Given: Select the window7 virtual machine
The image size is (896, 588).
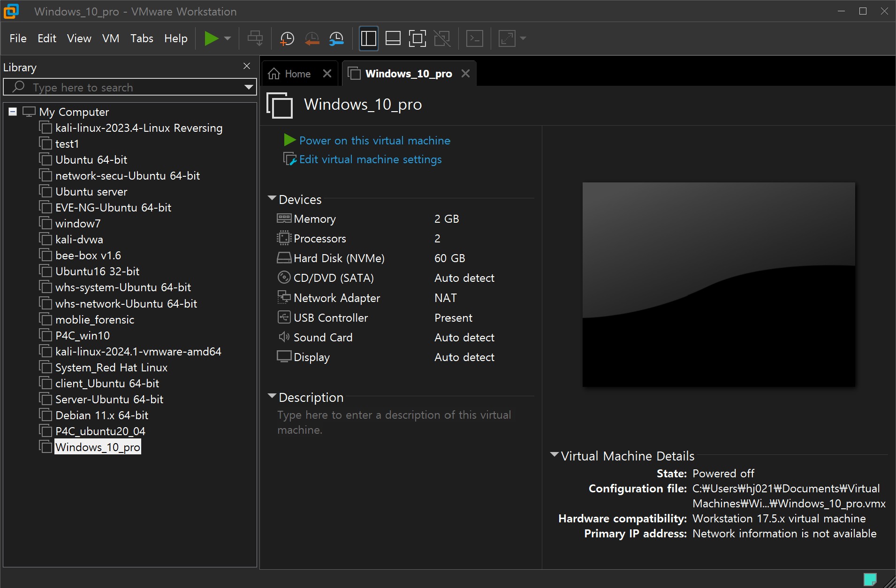Looking at the screenshot, I should coord(78,223).
